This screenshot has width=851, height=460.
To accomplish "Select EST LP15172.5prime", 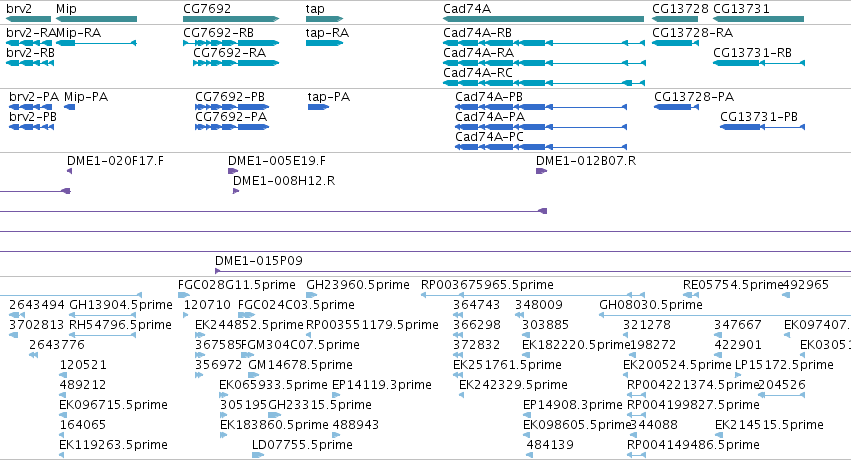I will pos(739,375).
